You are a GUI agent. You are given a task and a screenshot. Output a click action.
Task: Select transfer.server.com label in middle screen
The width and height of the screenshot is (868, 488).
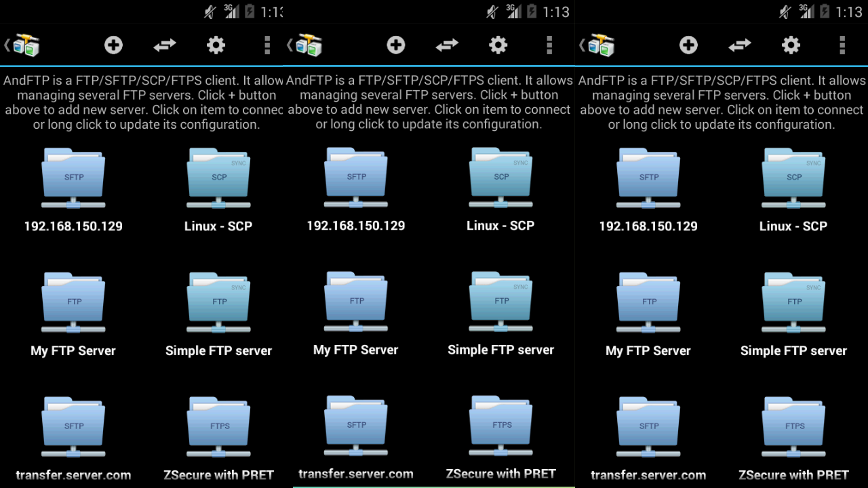[356, 474]
